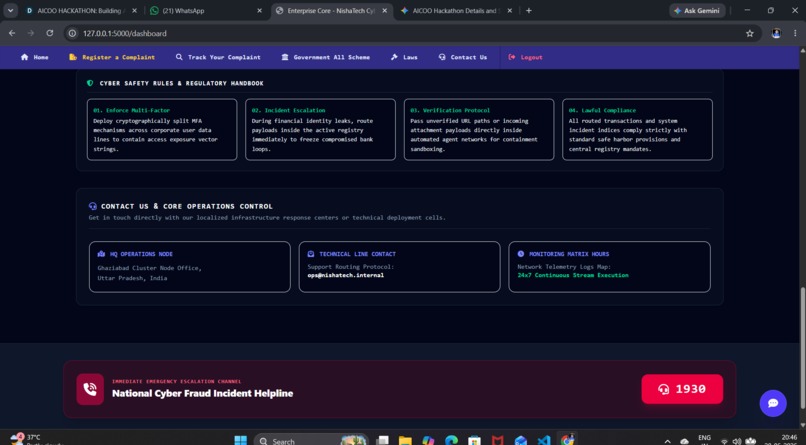This screenshot has height=445, width=806.
Task: Reload the page with the refresh icon
Action: click(49, 33)
